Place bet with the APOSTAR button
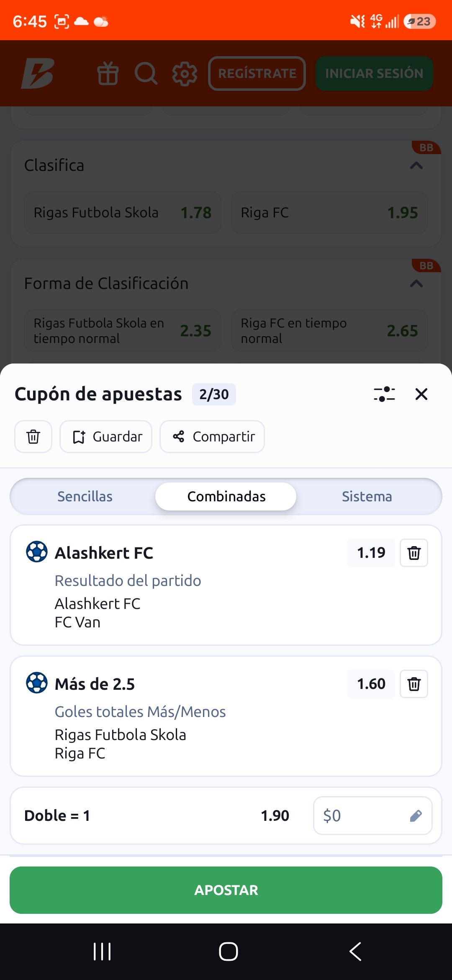452x980 pixels. [x=226, y=890]
